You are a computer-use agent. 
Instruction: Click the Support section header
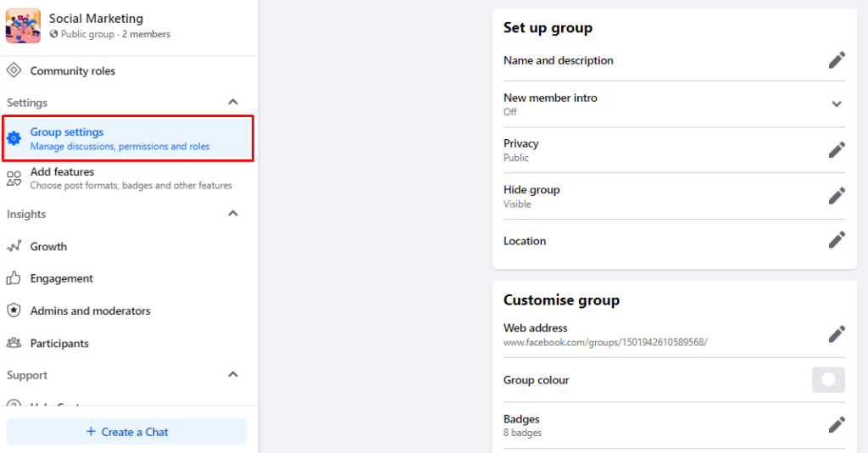coord(27,375)
